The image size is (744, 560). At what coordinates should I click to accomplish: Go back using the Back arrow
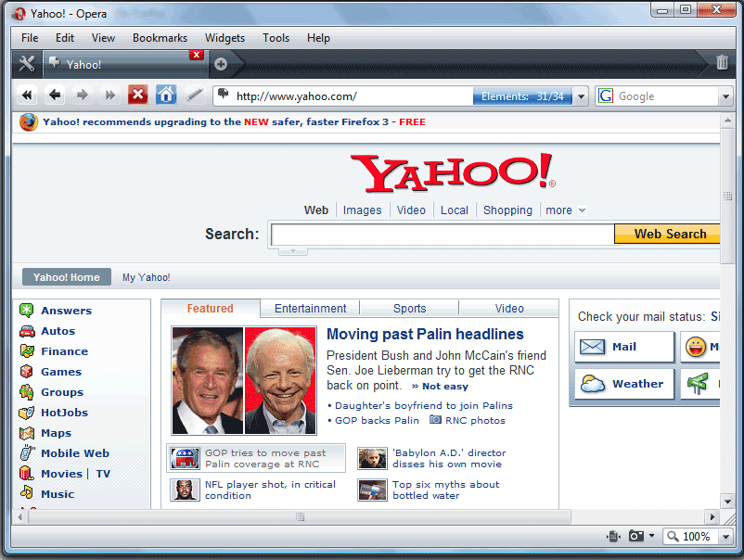pos(55,95)
